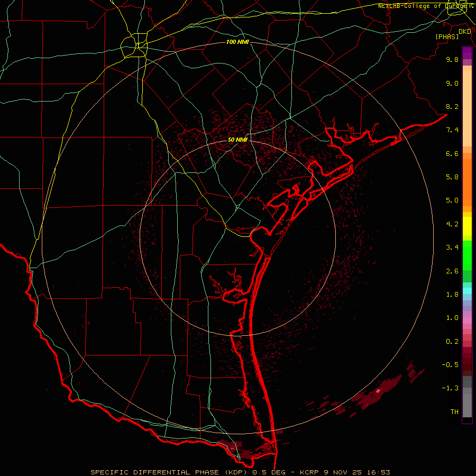Select the 0.2 value on the scale

[452, 342]
